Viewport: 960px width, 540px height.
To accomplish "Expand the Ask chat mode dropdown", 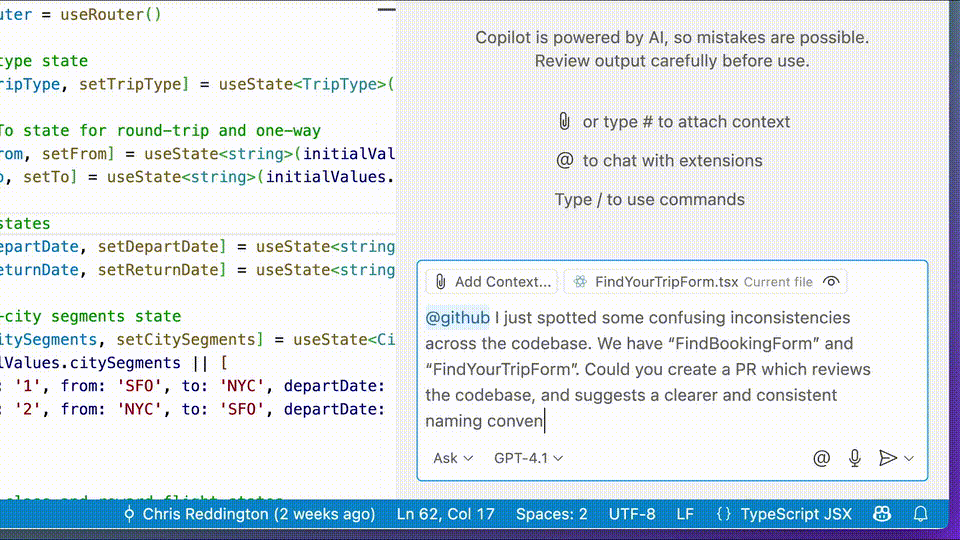I will point(452,458).
